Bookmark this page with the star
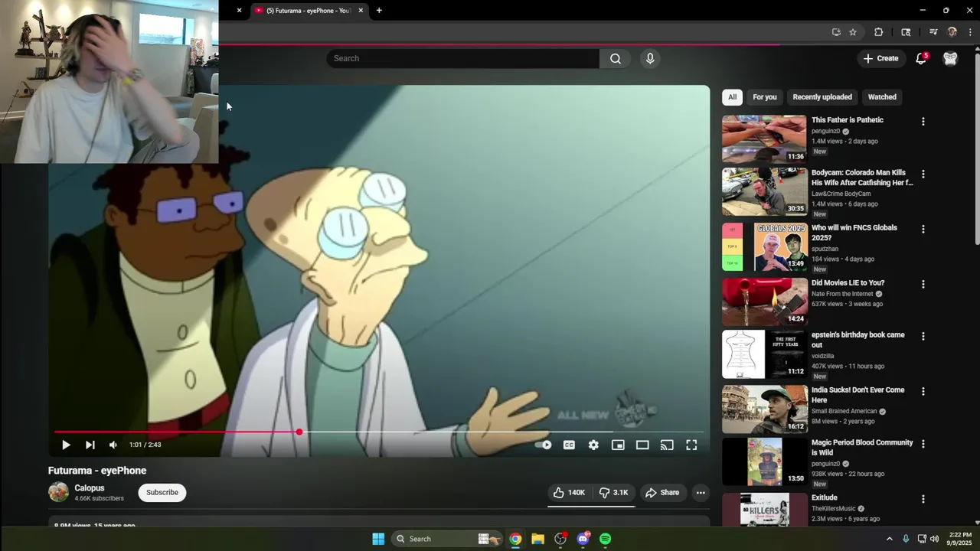The height and width of the screenshot is (551, 980). point(853,32)
